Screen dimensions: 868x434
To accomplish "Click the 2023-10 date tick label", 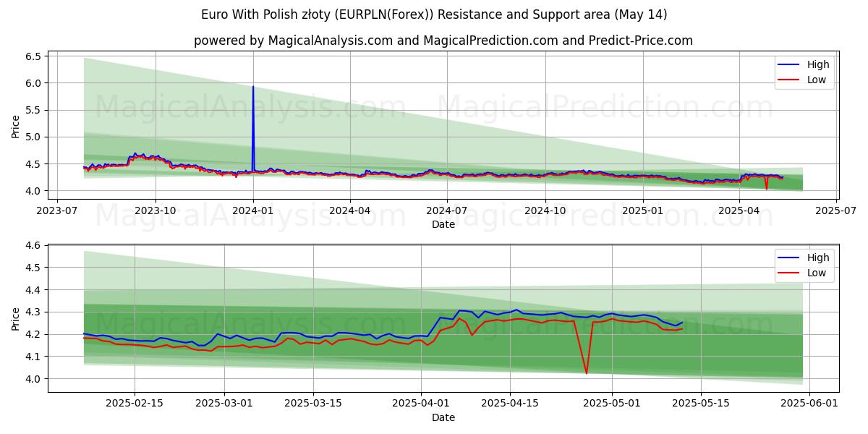I will pos(156,210).
